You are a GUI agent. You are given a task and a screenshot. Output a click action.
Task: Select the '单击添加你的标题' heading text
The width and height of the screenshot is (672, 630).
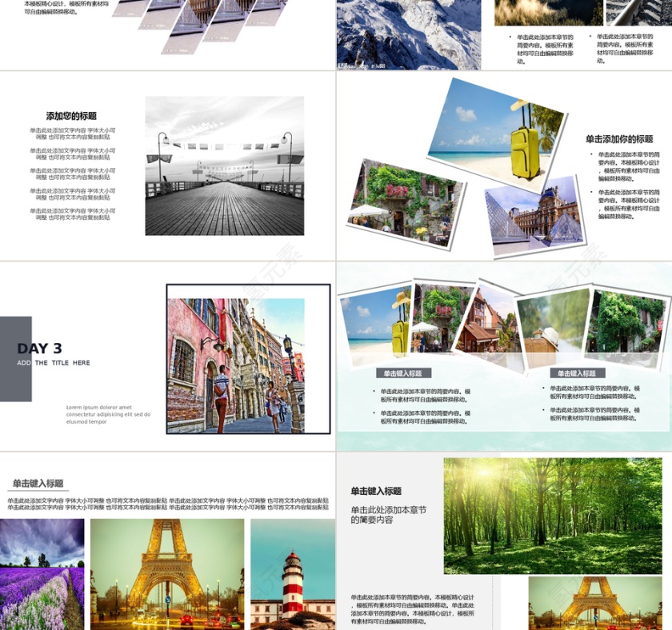(x=619, y=138)
